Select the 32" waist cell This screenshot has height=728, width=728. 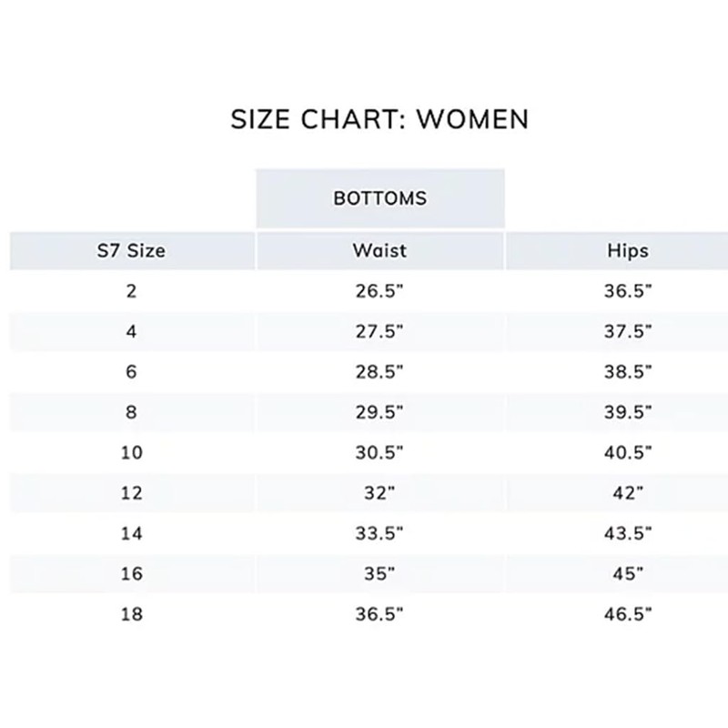pyautogui.click(x=380, y=493)
